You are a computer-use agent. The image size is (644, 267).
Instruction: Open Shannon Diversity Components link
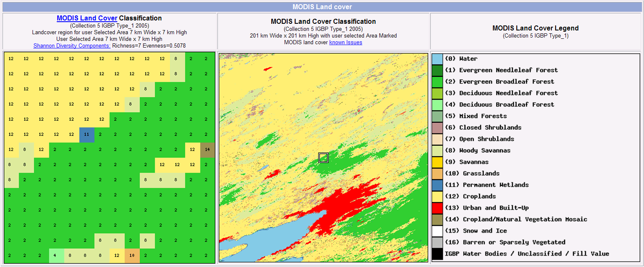(x=72, y=45)
